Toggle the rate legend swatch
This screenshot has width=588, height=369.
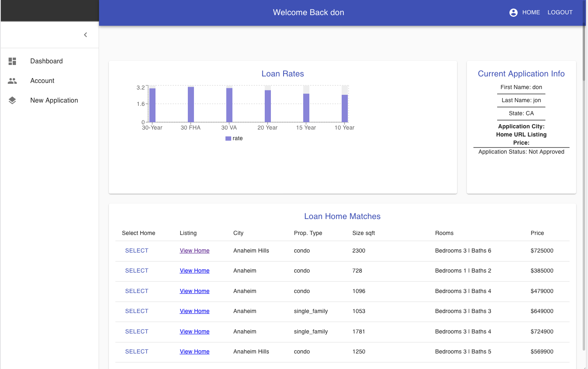[x=228, y=139]
